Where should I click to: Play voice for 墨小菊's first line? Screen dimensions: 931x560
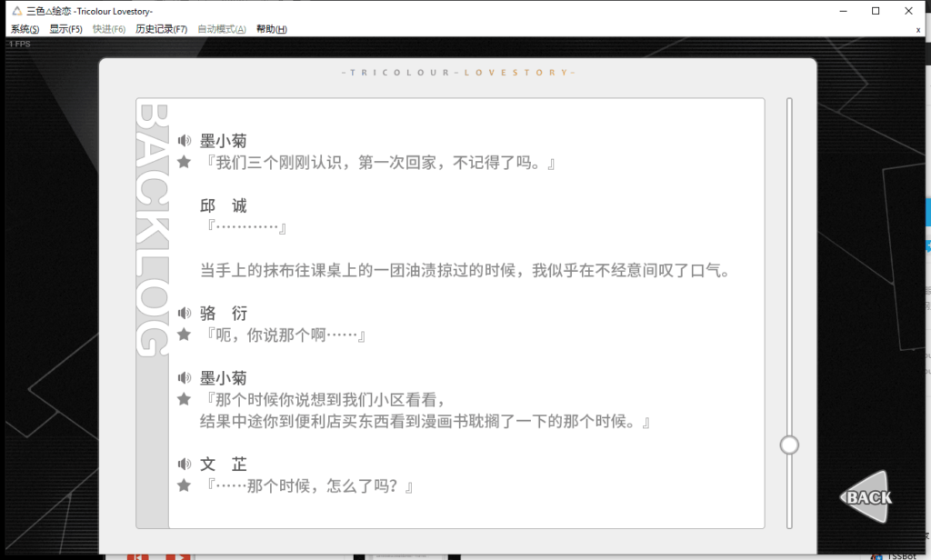185,141
